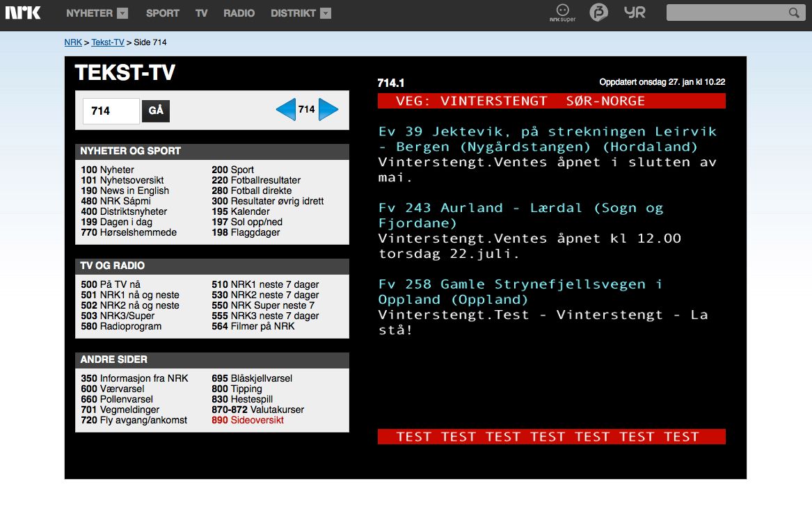The height and width of the screenshot is (511, 812).
Task: Go to next page with right arrow
Action: click(328, 110)
